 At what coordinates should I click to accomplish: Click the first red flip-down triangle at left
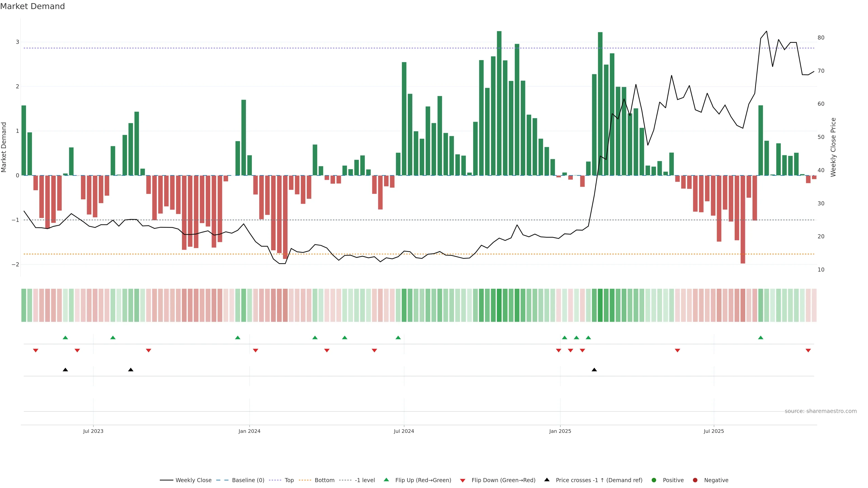[x=36, y=351]
